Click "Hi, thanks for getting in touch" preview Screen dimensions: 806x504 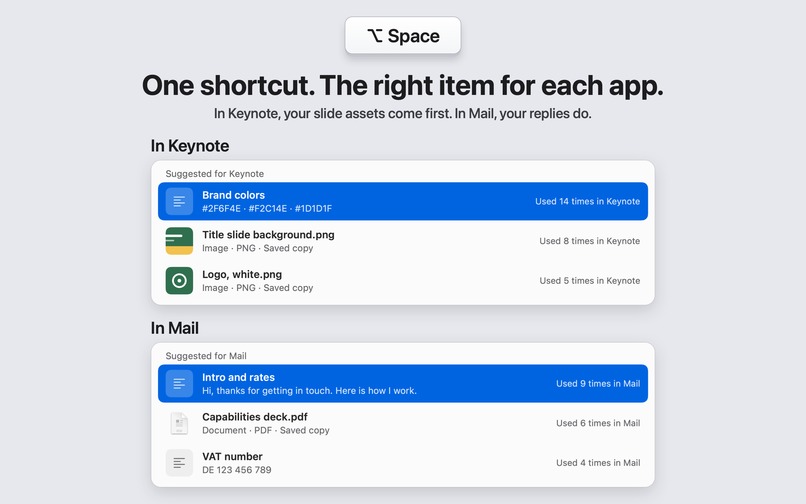309,390
